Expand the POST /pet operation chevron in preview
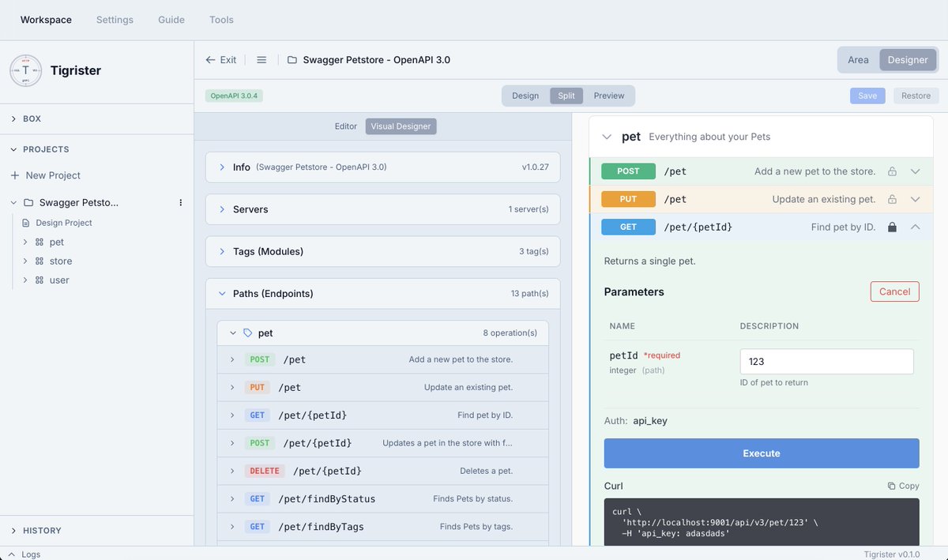948x560 pixels. click(x=915, y=171)
